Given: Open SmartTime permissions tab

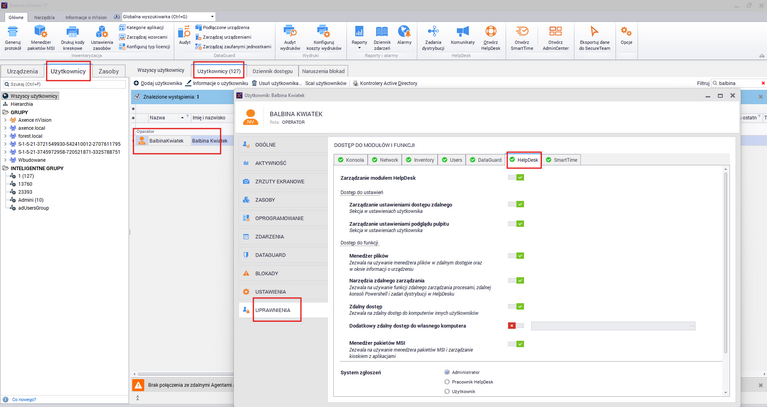Looking at the screenshot, I should (x=562, y=160).
